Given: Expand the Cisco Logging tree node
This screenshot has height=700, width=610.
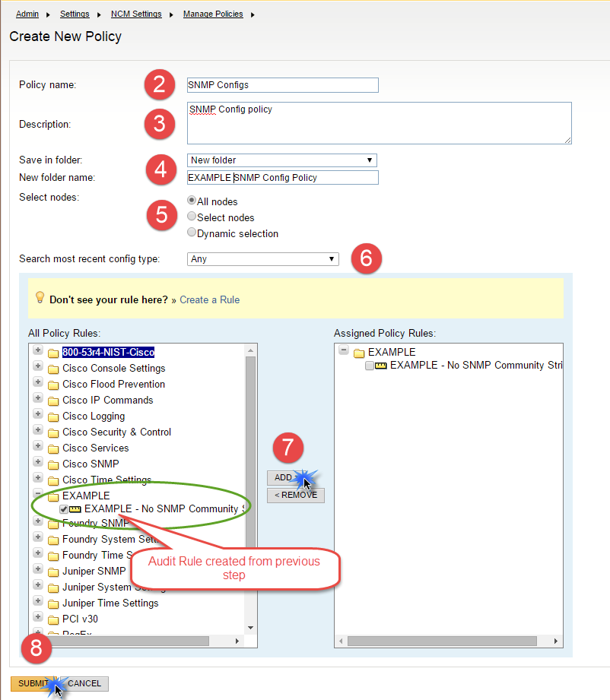Looking at the screenshot, I should pyautogui.click(x=38, y=413).
